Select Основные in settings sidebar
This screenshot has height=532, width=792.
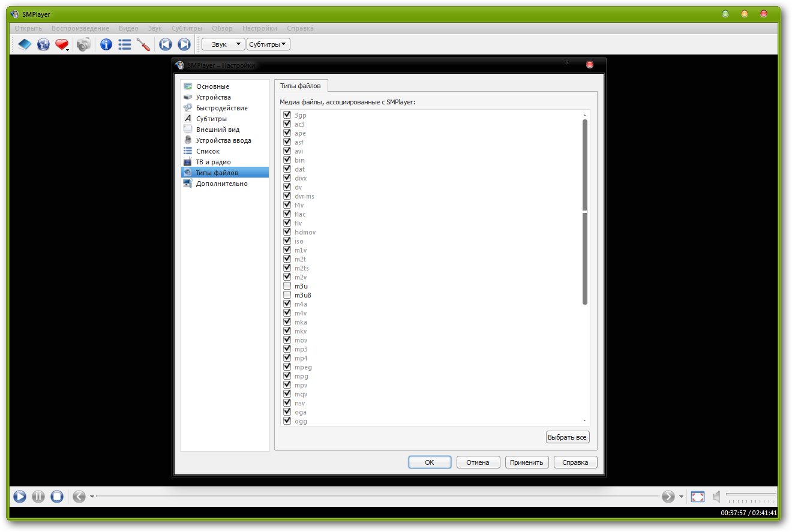[225, 86]
